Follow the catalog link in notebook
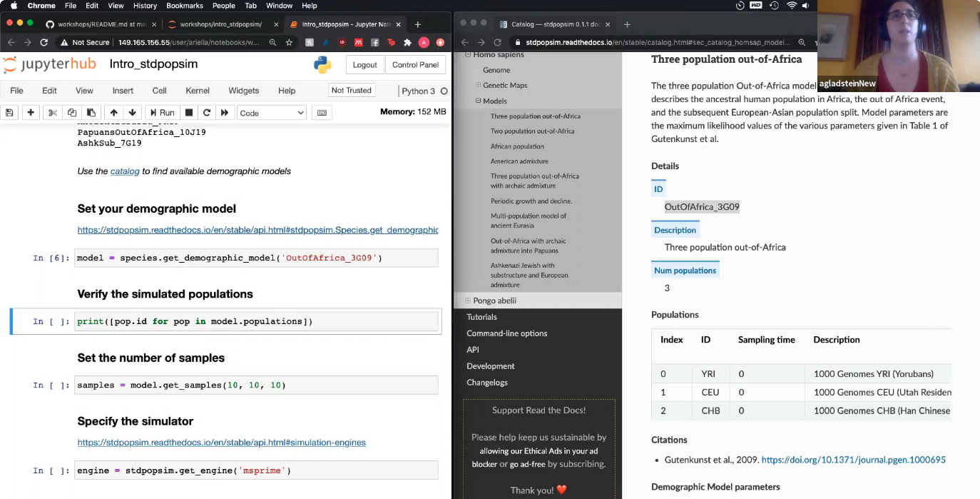Viewport: 980px width, 499px height. coord(125,171)
